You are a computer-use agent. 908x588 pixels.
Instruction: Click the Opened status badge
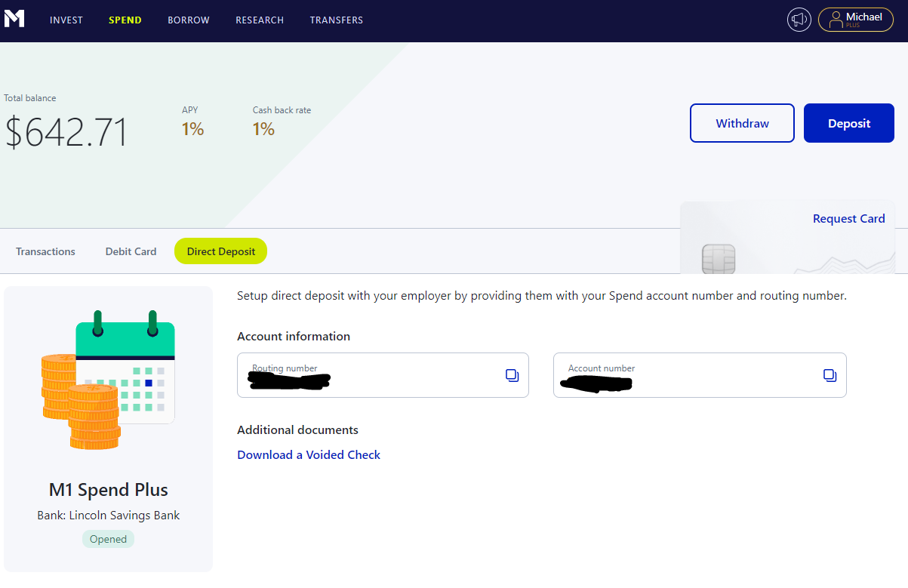[108, 539]
